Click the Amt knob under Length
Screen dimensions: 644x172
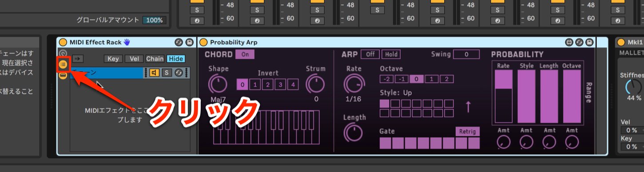point(549,142)
